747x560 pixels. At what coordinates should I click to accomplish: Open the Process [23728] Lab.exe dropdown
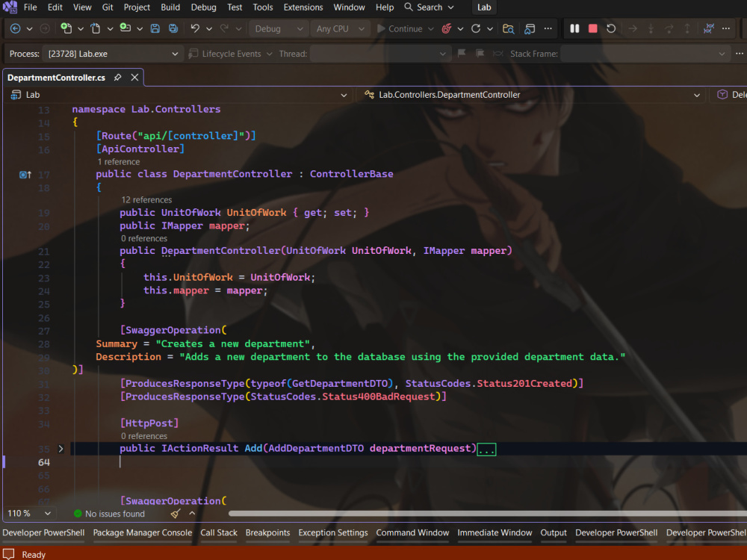click(x=113, y=54)
